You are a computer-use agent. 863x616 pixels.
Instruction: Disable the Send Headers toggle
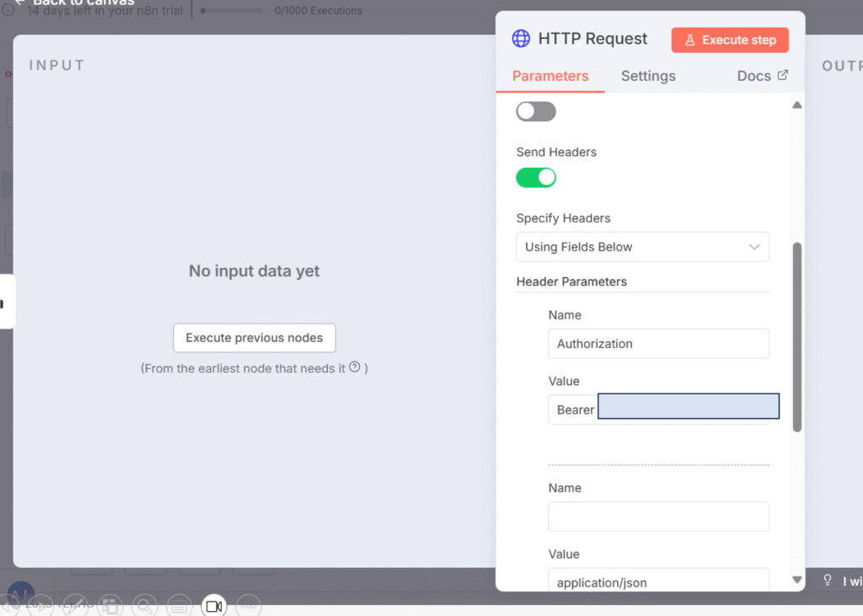(536, 177)
